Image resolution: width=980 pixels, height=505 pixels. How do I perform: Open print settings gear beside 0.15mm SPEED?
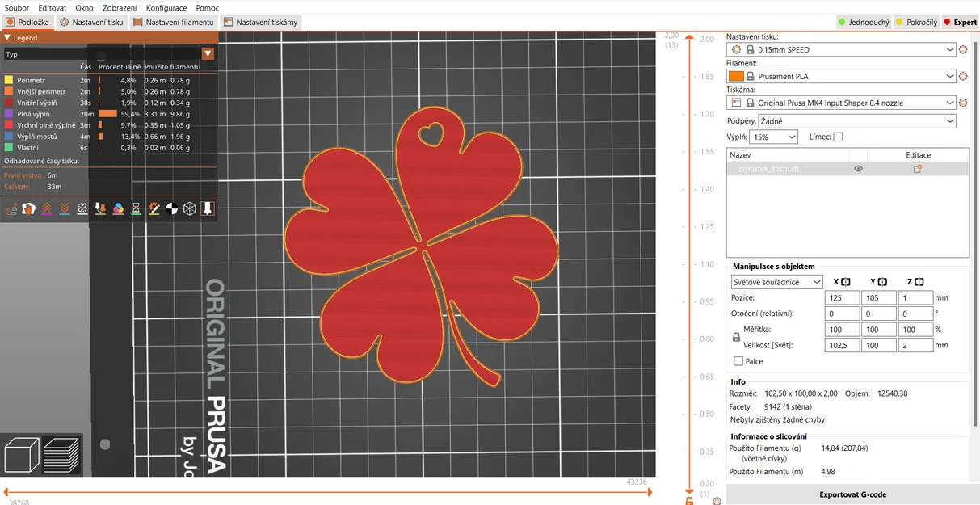click(963, 49)
